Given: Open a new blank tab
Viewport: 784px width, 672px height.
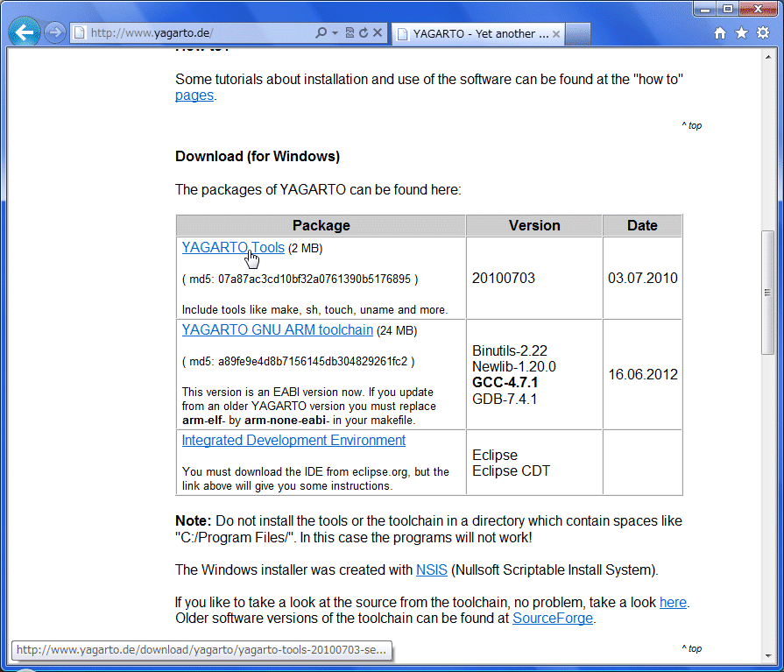Looking at the screenshot, I should (578, 34).
